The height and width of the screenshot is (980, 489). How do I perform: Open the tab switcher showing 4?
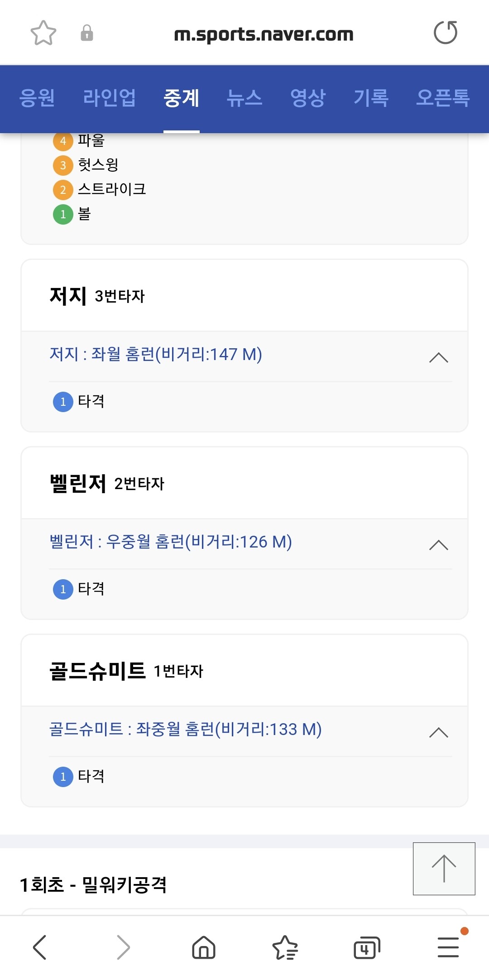point(367,947)
